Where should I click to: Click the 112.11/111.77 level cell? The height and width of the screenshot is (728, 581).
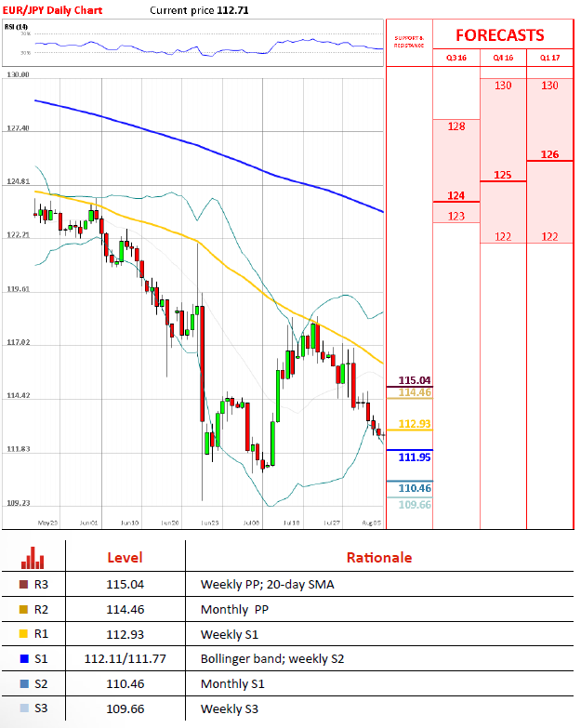(125, 659)
